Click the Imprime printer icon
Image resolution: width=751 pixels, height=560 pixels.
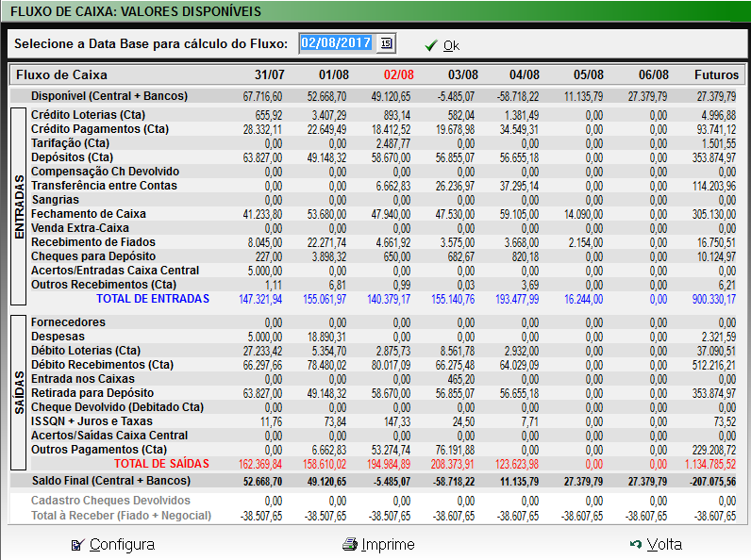350,544
